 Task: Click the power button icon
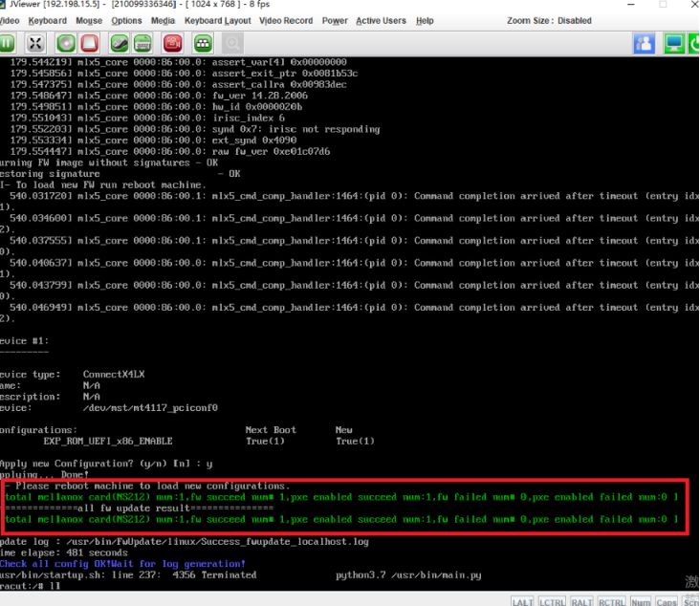(694, 43)
